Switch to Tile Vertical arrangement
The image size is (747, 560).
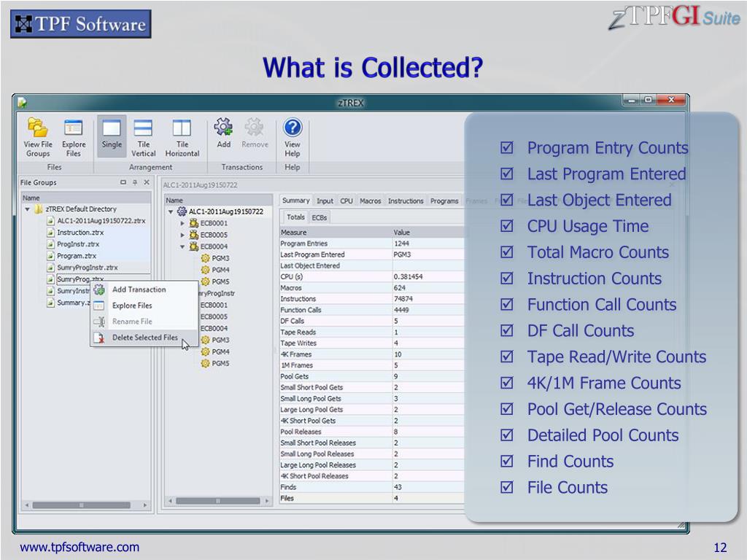pyautogui.click(x=144, y=137)
